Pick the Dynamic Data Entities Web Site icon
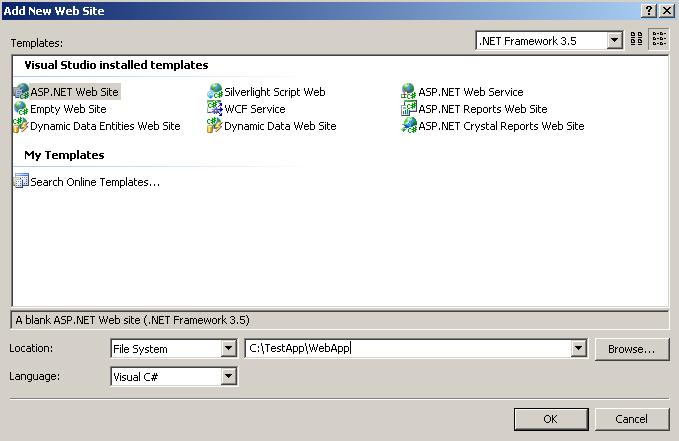 [x=21, y=126]
